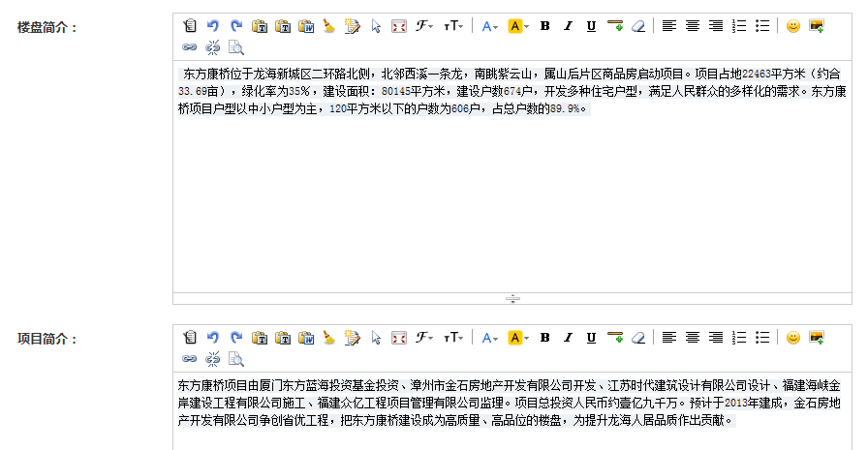Open font family dropdown in 楼盘简介 editor
Viewport: 868px width, 450px height.
[424, 26]
